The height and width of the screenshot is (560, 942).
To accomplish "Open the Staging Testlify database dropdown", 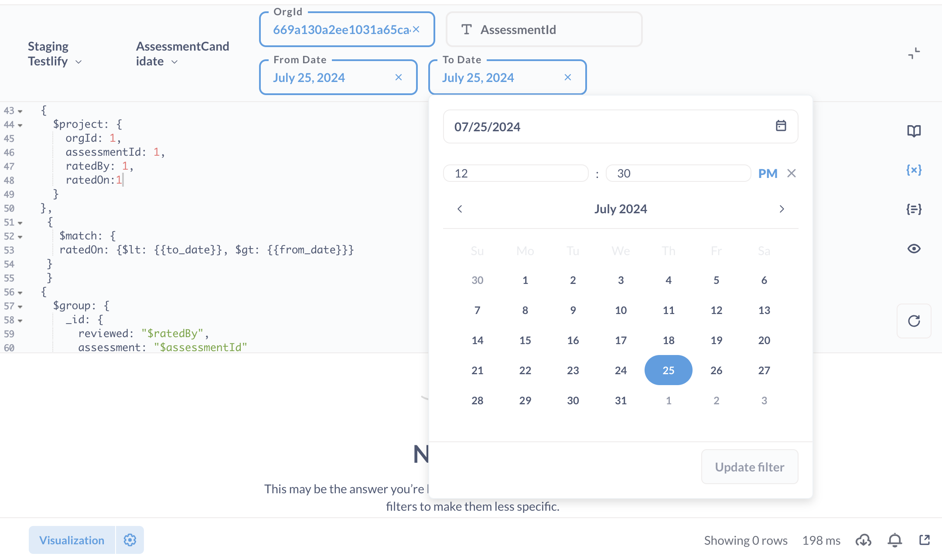I will click(x=55, y=54).
